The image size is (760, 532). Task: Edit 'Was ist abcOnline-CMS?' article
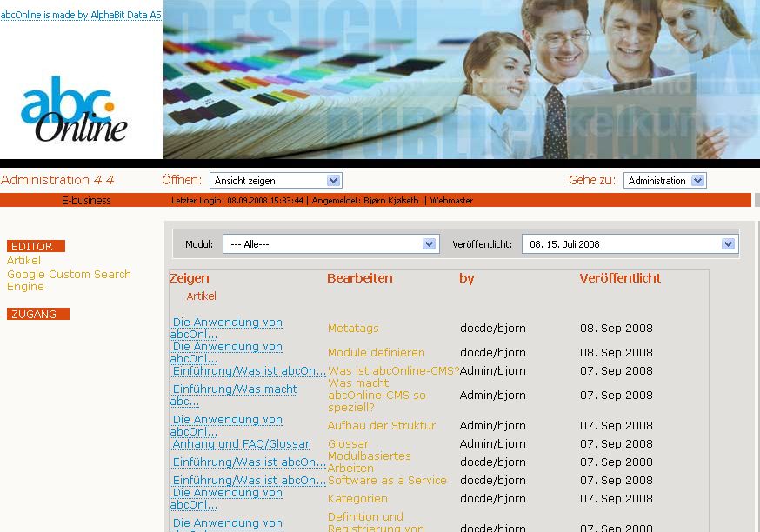[x=393, y=370]
